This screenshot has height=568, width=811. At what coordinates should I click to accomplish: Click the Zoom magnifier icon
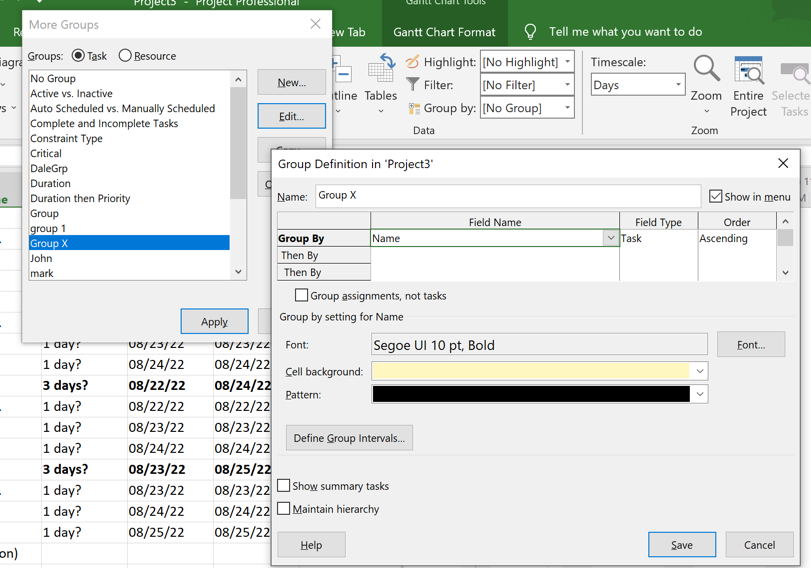pos(706,70)
